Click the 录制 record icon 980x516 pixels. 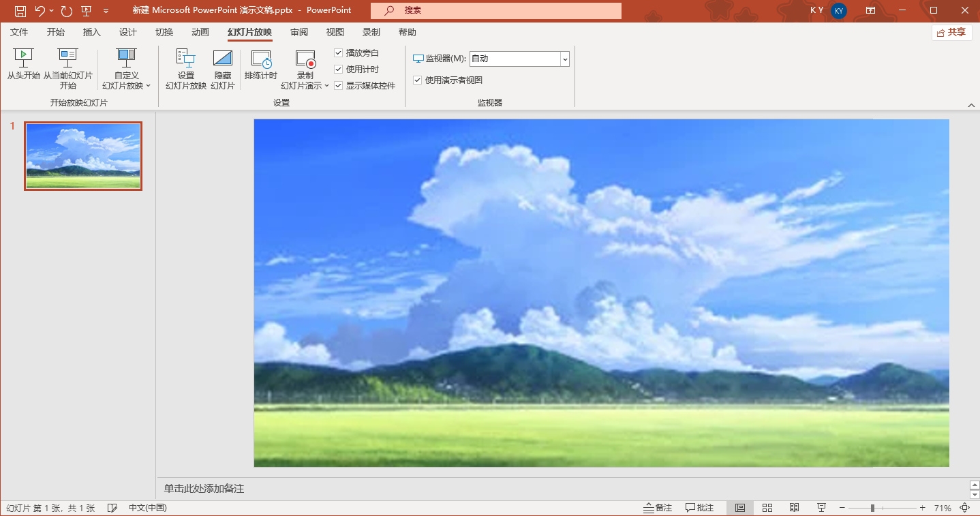click(305, 59)
